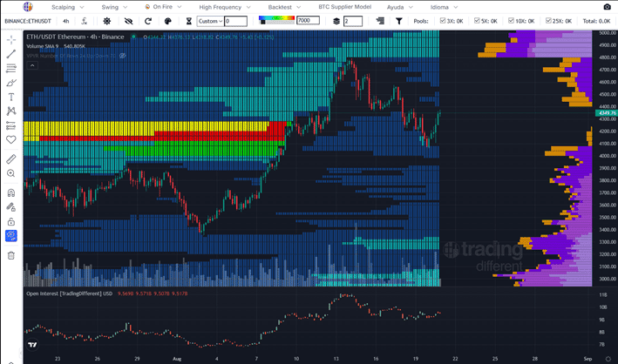Open the indicators fx button

coord(85,21)
